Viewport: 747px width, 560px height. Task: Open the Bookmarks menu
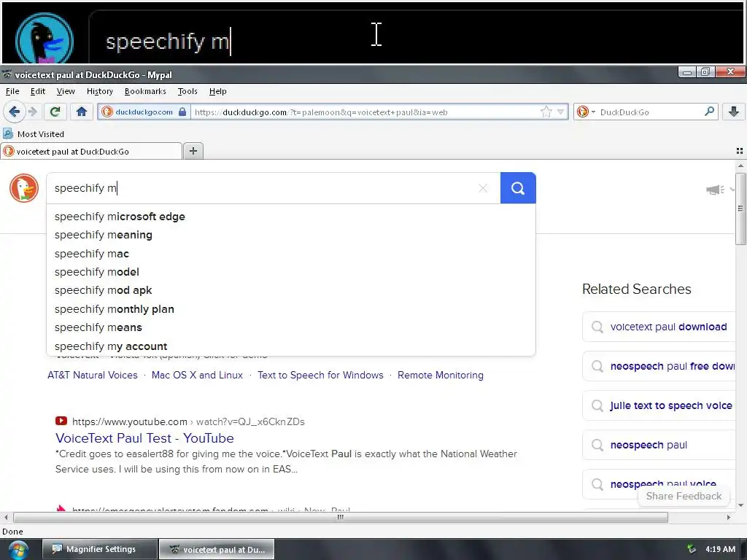click(145, 91)
